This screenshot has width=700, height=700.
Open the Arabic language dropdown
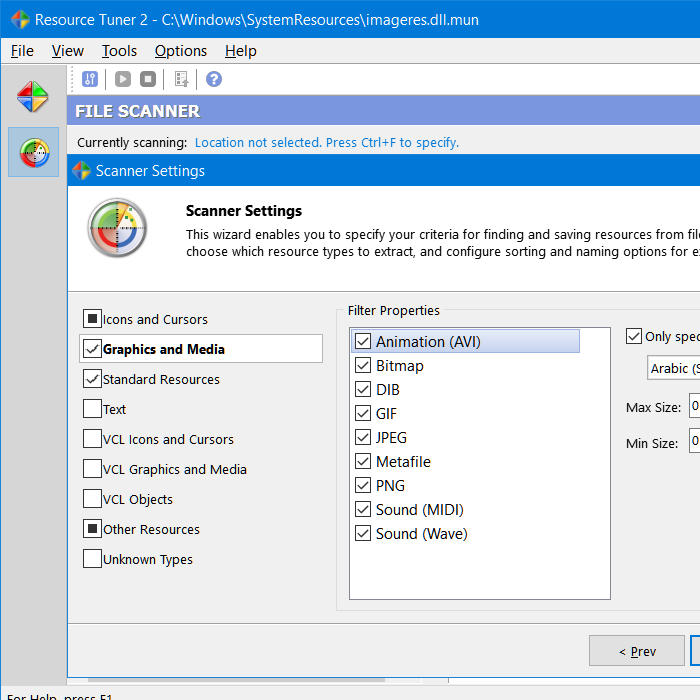pyautogui.click(x=673, y=368)
